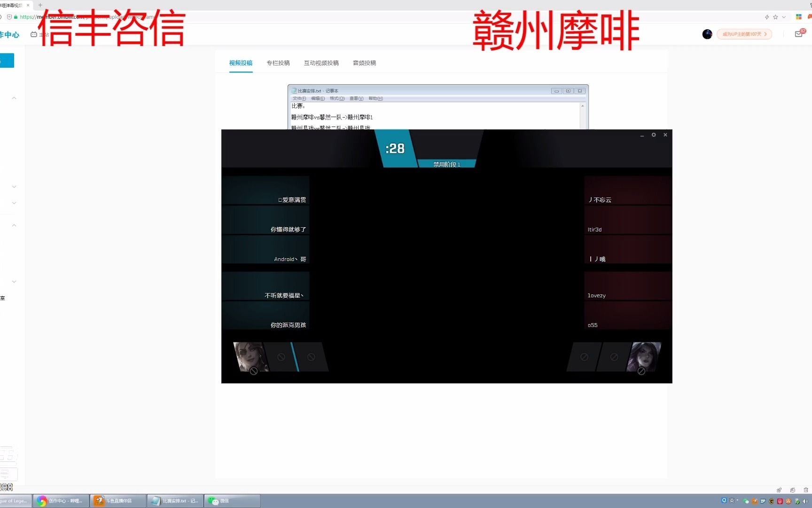Select red team player o55
The height and width of the screenshot is (508, 812).
(x=628, y=316)
